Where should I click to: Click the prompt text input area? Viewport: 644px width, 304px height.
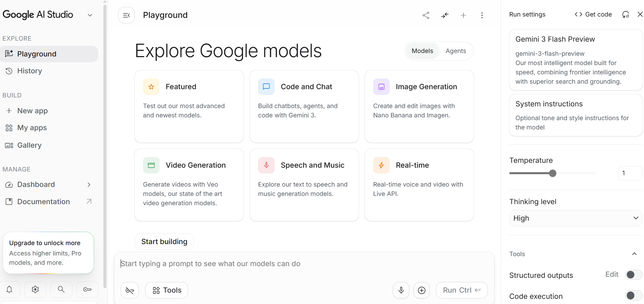coord(304,264)
